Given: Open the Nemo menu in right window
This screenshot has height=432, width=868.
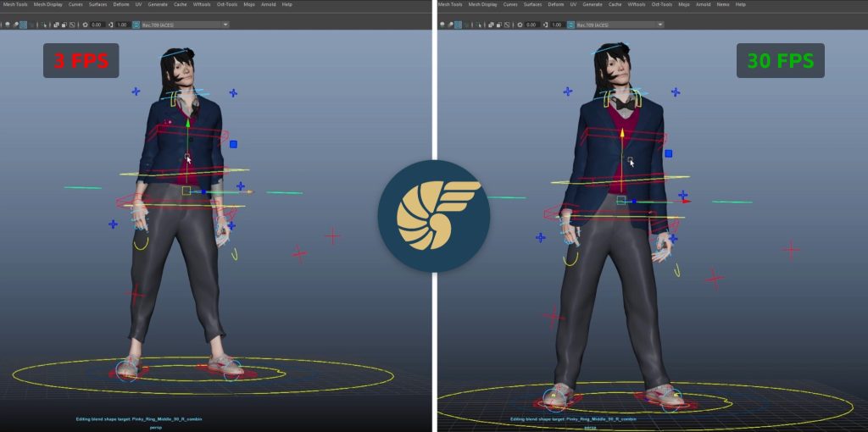Looking at the screenshot, I should 722,4.
